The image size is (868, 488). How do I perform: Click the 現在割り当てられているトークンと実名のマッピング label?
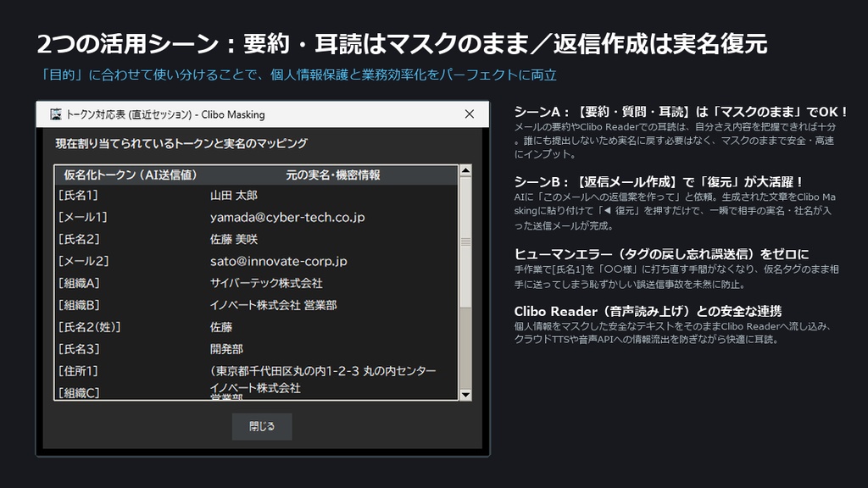pyautogui.click(x=181, y=143)
